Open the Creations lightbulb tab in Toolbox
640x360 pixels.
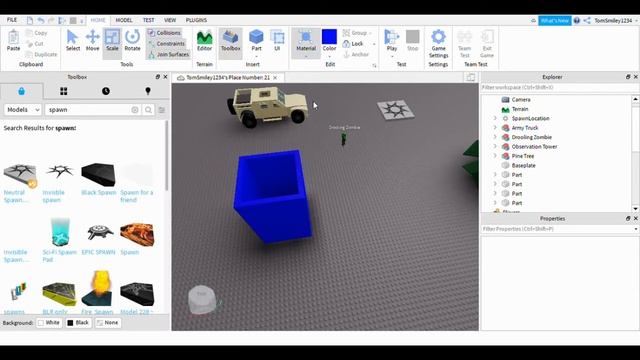click(x=148, y=91)
